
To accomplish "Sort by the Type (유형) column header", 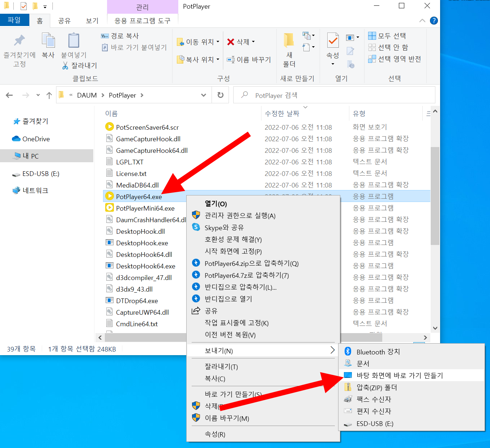I will tap(359, 113).
